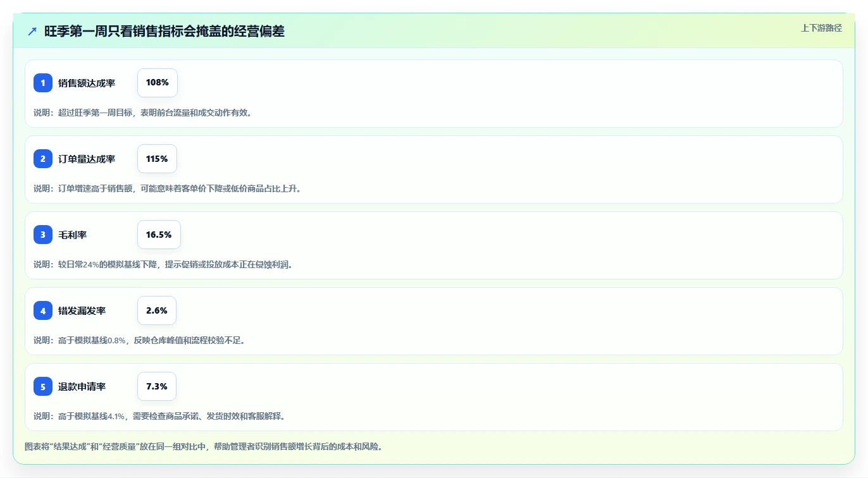868x478 pixels.
Task: Click the 毛利率 metric label
Action: pos(73,235)
